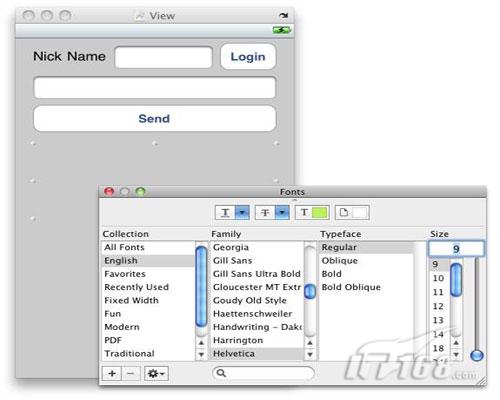Select Favorites collection
This screenshot has height=400, width=500.
[148, 274]
